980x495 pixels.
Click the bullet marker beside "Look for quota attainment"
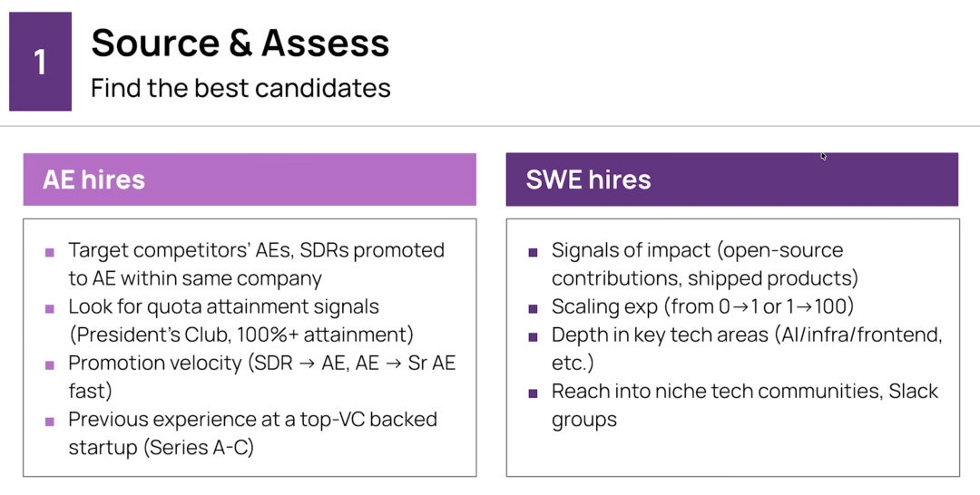tap(50, 308)
